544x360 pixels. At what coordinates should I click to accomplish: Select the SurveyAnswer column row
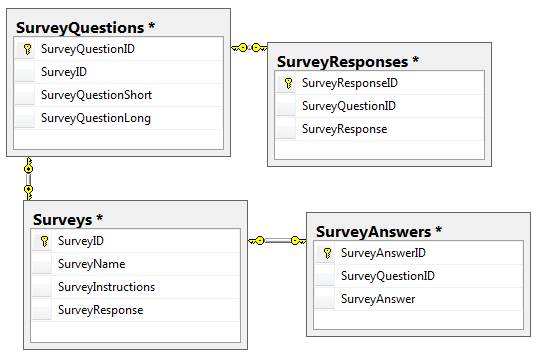[418, 299]
